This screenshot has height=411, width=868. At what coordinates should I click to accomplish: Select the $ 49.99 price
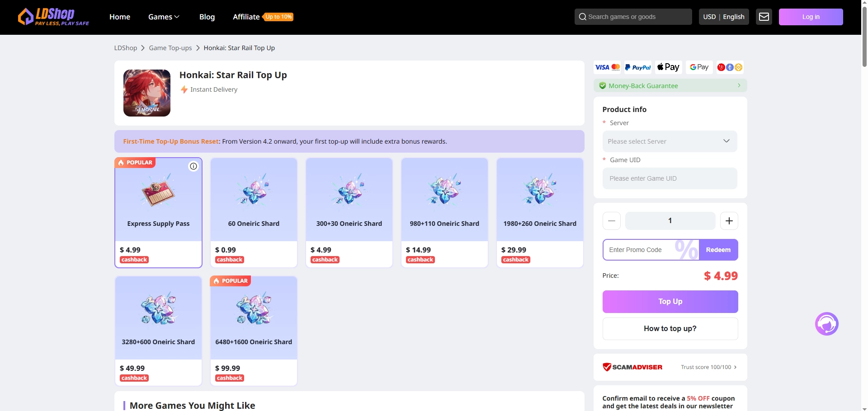[132, 368]
